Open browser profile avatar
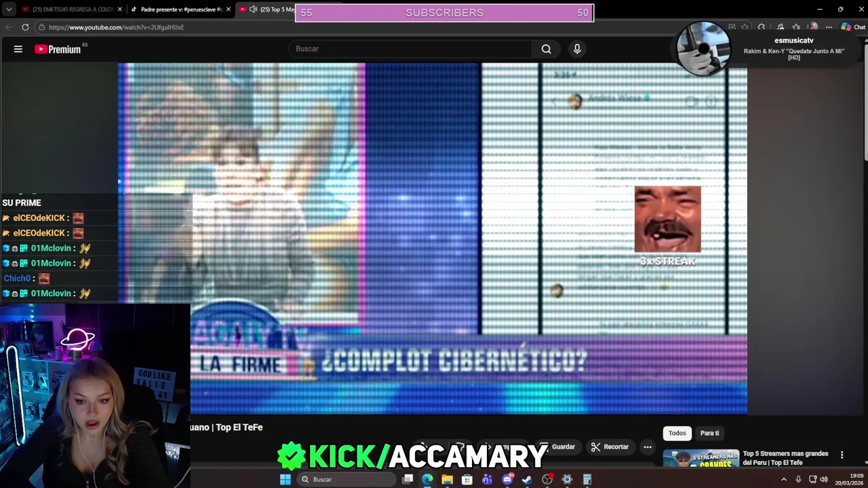Image resolution: width=868 pixels, height=488 pixels. click(x=813, y=27)
